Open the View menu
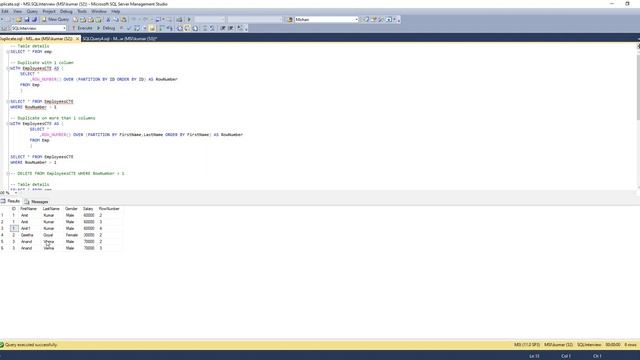The image size is (640, 360). pyautogui.click(x=18, y=11)
